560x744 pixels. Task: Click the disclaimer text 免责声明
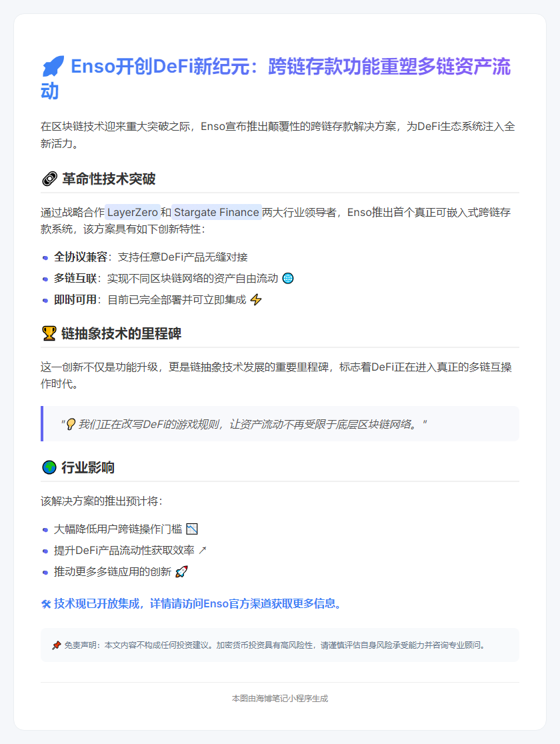point(275,645)
